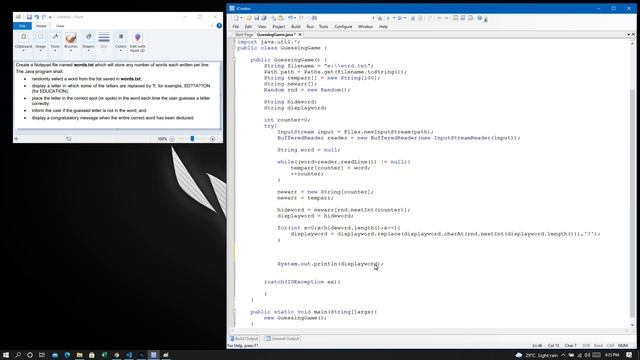Open Build menu in JCreator

coord(296,27)
